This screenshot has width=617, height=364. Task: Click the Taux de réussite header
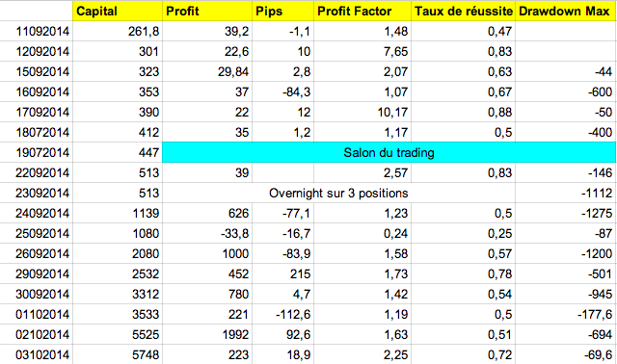click(463, 11)
